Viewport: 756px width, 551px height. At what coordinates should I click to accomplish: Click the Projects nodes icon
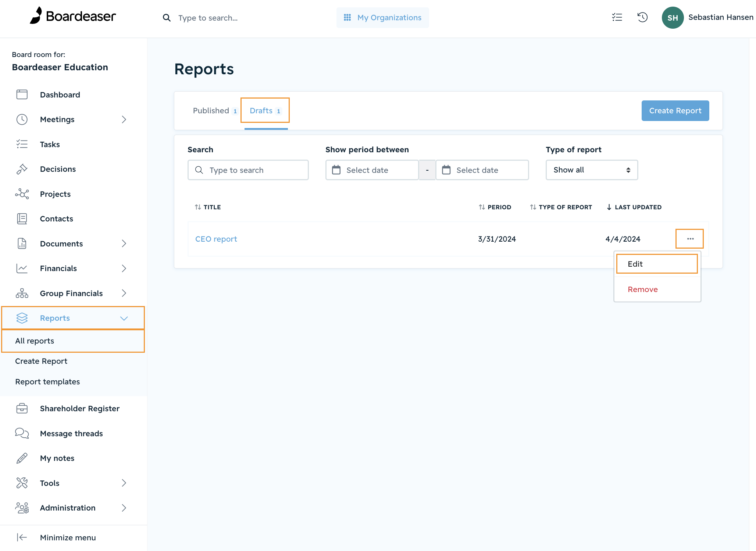22,194
